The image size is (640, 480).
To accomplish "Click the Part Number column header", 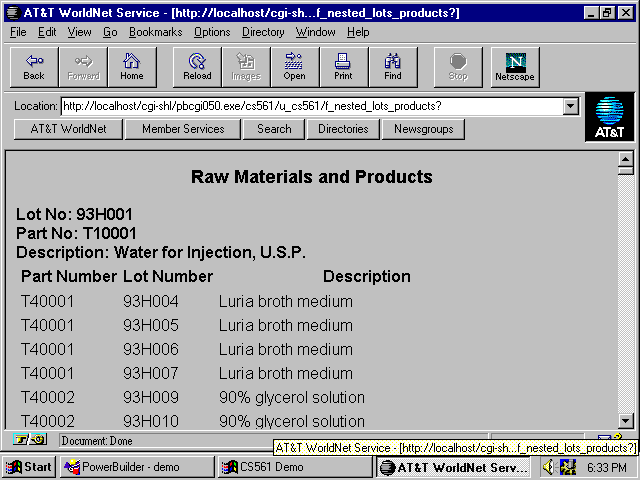I will [x=69, y=276].
